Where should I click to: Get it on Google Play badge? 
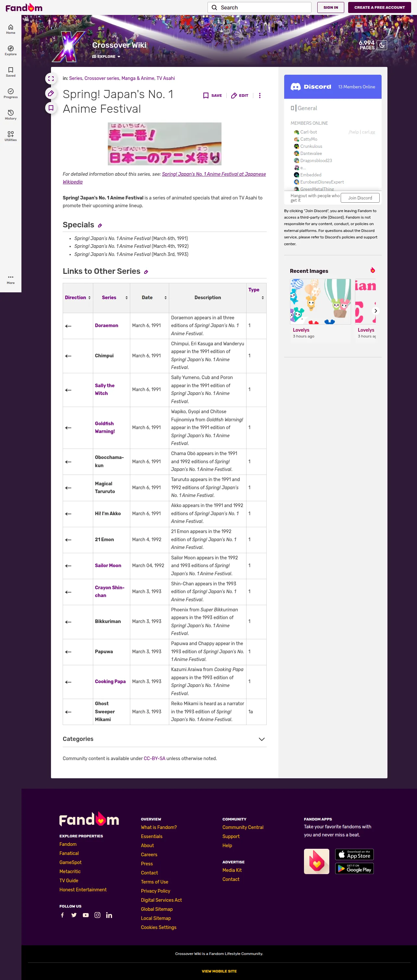pos(354,869)
